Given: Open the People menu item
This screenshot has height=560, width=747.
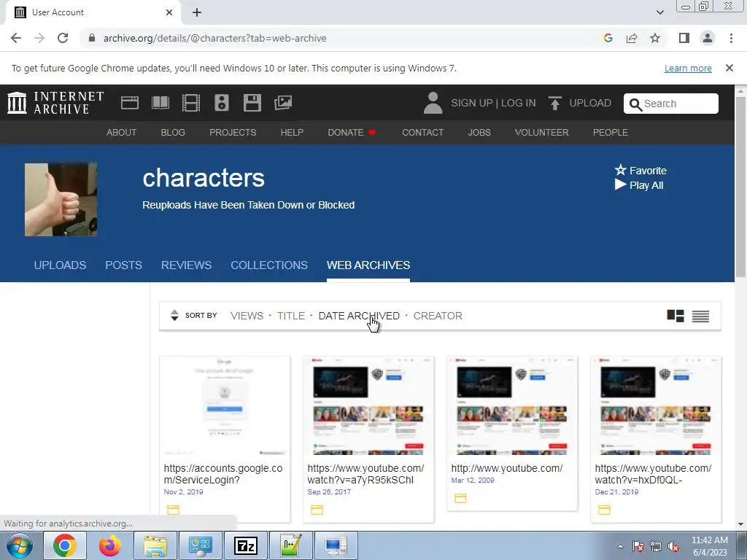Looking at the screenshot, I should 611,133.
